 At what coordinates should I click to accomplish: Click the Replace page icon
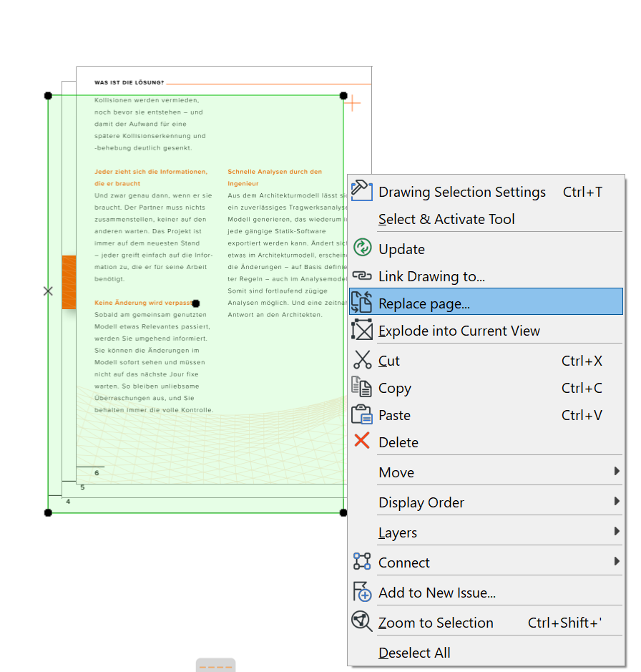(x=361, y=302)
